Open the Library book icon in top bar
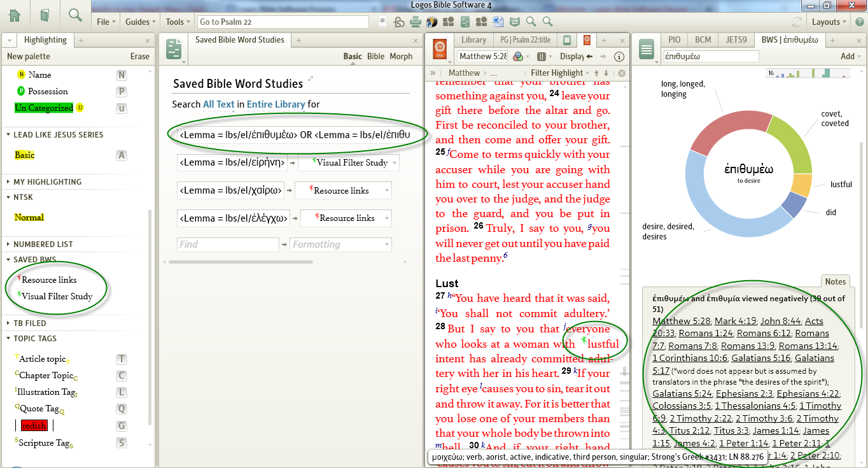 point(45,15)
